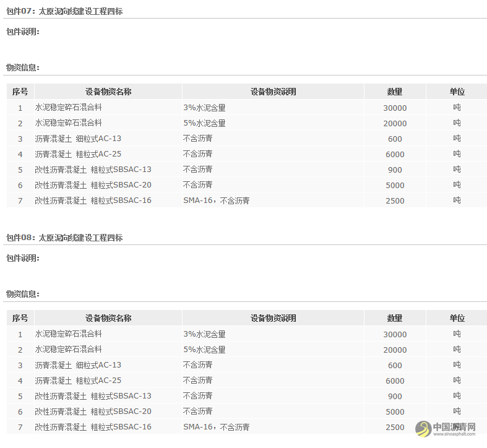Click '包件说明:' label under 包件08
The height and width of the screenshot is (448, 487).
(23, 258)
